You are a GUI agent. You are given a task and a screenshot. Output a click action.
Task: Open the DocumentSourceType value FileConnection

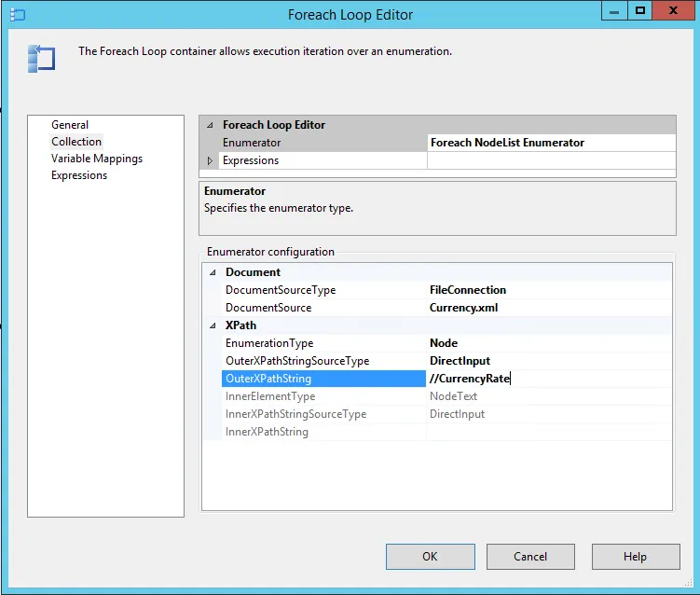549,290
